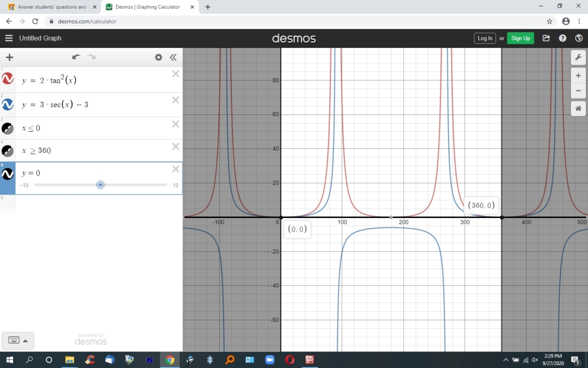Screen dimensions: 588x368
Task: Click the Log In button
Action: click(485, 38)
